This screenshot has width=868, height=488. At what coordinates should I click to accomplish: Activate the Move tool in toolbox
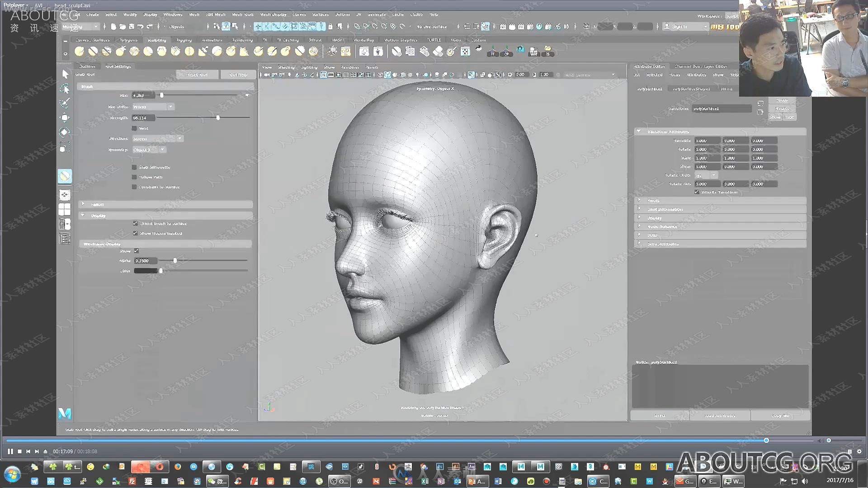pyautogui.click(x=65, y=118)
